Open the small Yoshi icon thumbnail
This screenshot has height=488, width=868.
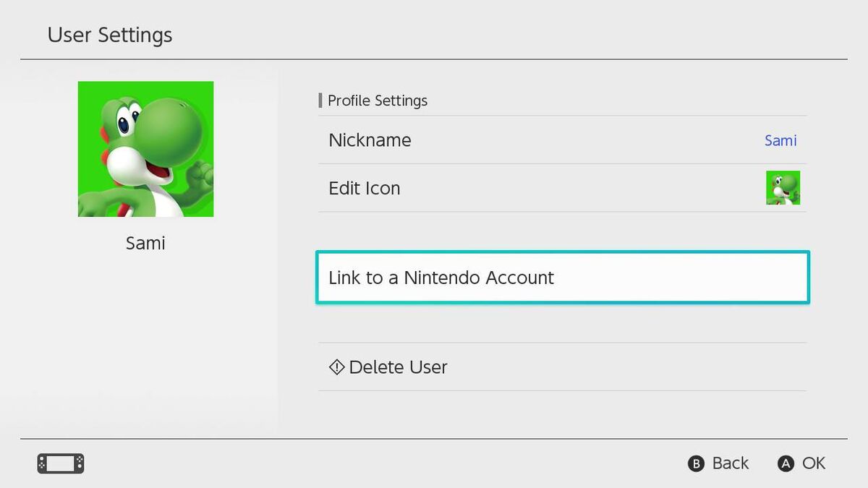coord(783,188)
